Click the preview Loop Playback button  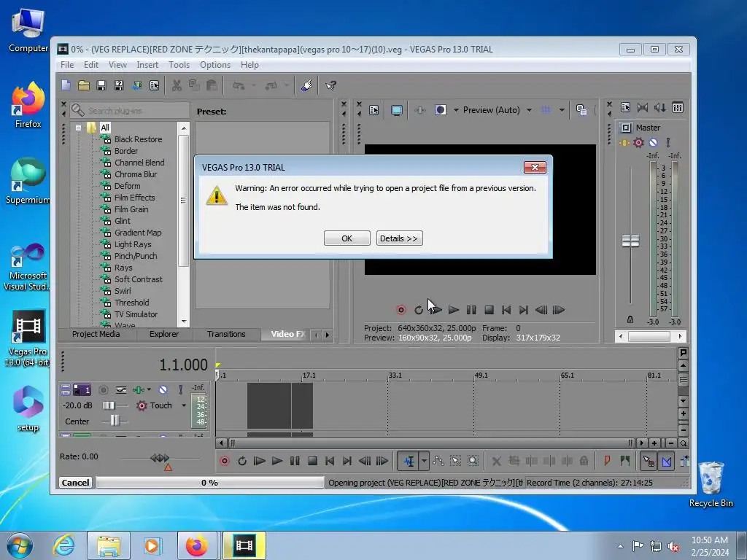click(418, 310)
